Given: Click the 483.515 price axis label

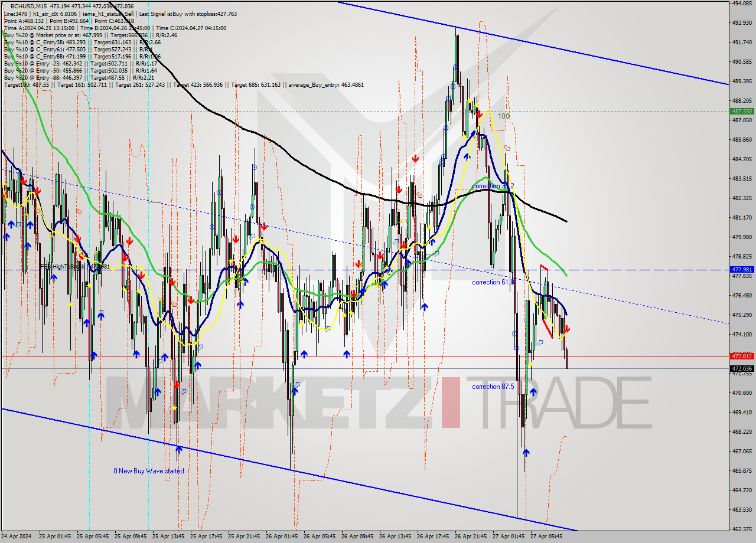Looking at the screenshot, I should pyautogui.click(x=742, y=179).
